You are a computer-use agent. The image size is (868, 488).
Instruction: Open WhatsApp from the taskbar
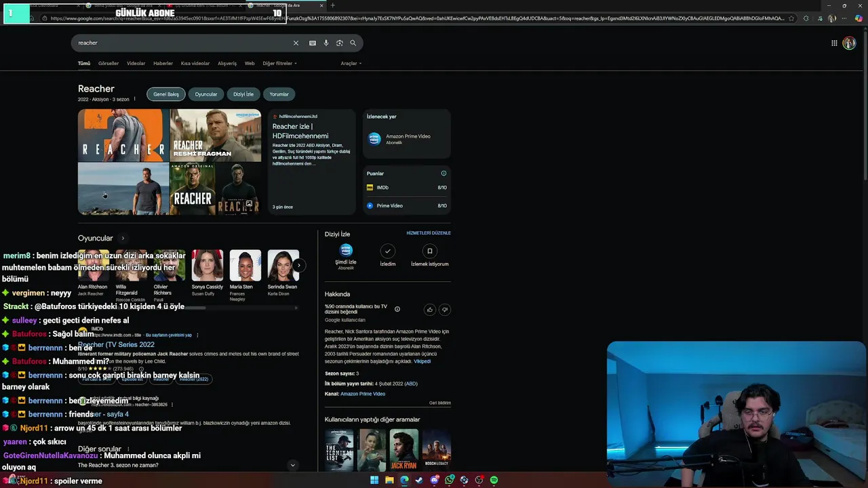coord(449,480)
